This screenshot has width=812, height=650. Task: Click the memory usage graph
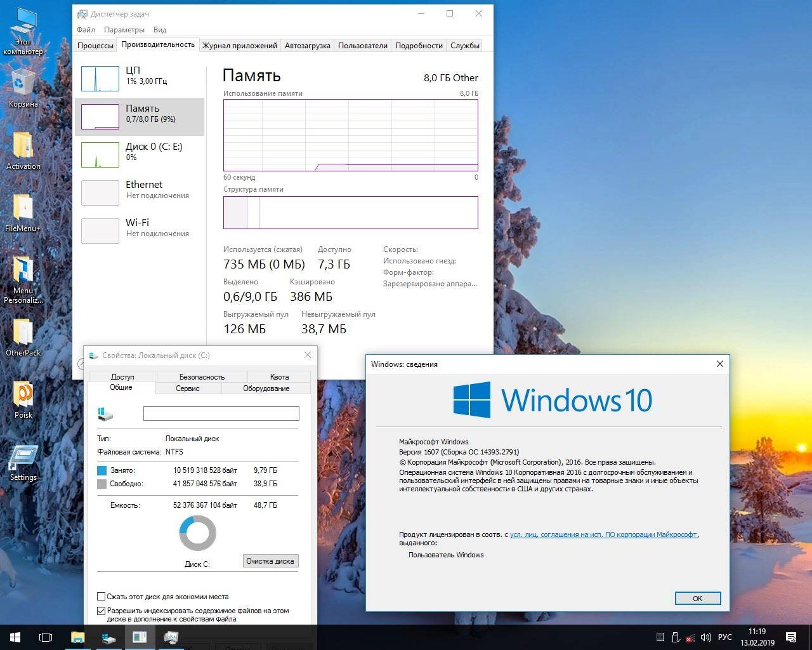pyautogui.click(x=351, y=135)
